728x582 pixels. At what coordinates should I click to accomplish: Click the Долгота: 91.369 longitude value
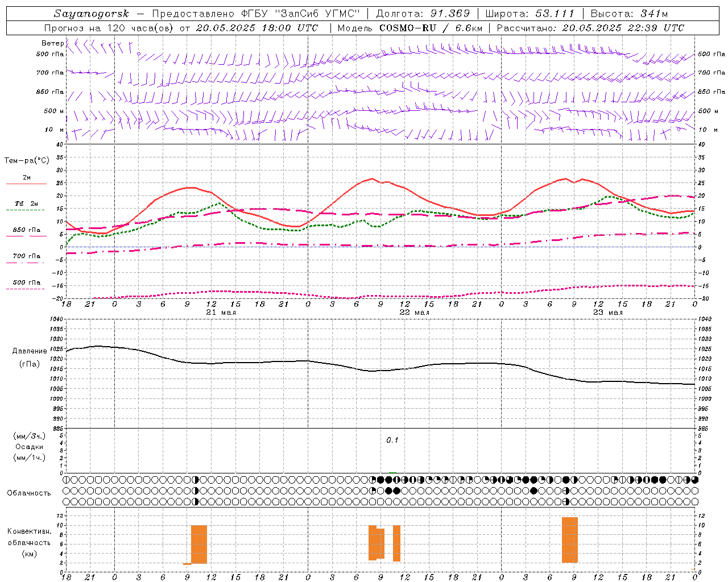click(423, 14)
